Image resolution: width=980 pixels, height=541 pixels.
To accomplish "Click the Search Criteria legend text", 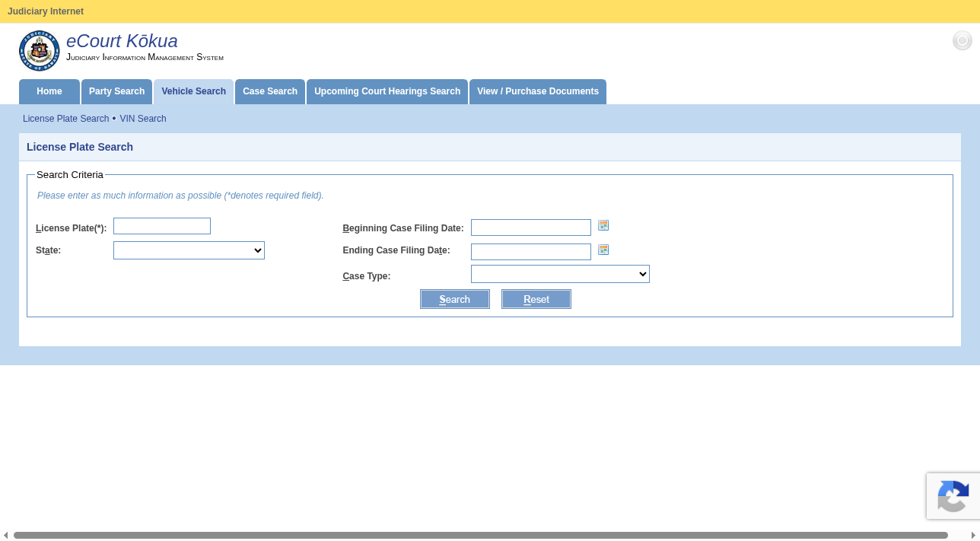I will pyautogui.click(x=70, y=175).
